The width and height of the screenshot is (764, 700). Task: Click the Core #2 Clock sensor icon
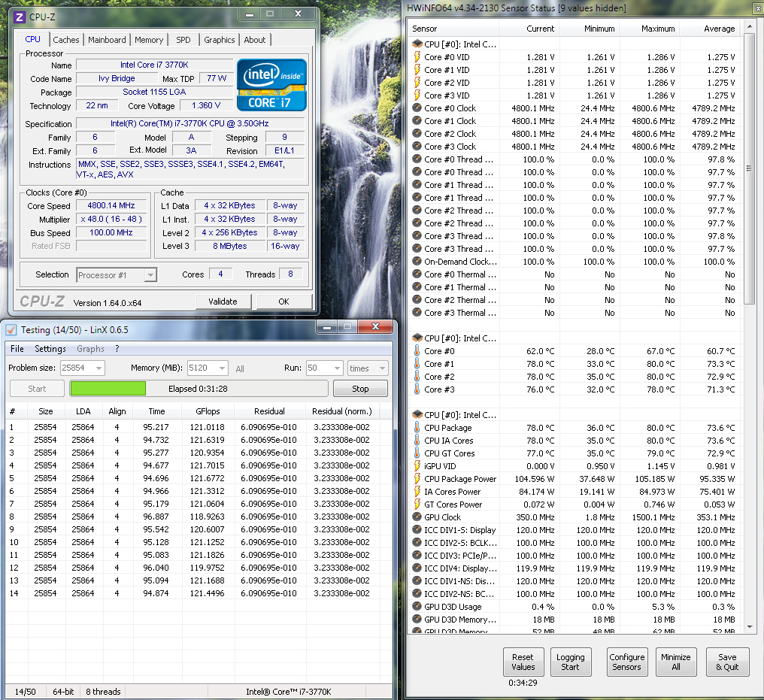coord(417,134)
